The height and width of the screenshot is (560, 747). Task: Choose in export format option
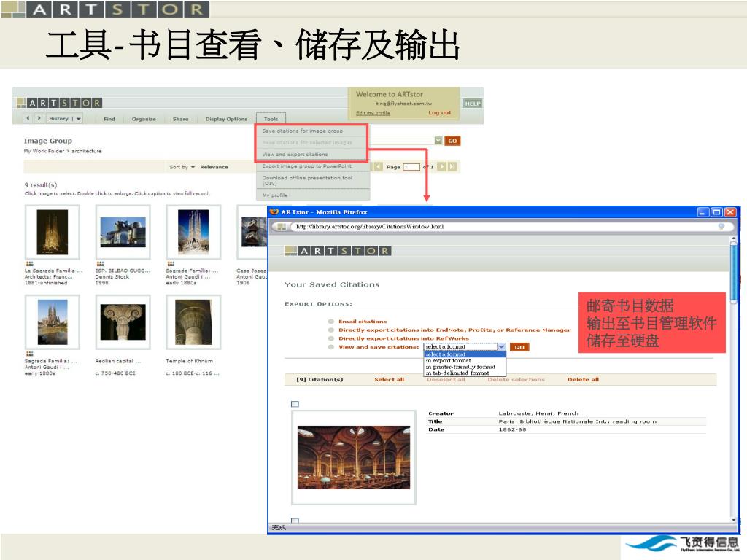[465, 360]
